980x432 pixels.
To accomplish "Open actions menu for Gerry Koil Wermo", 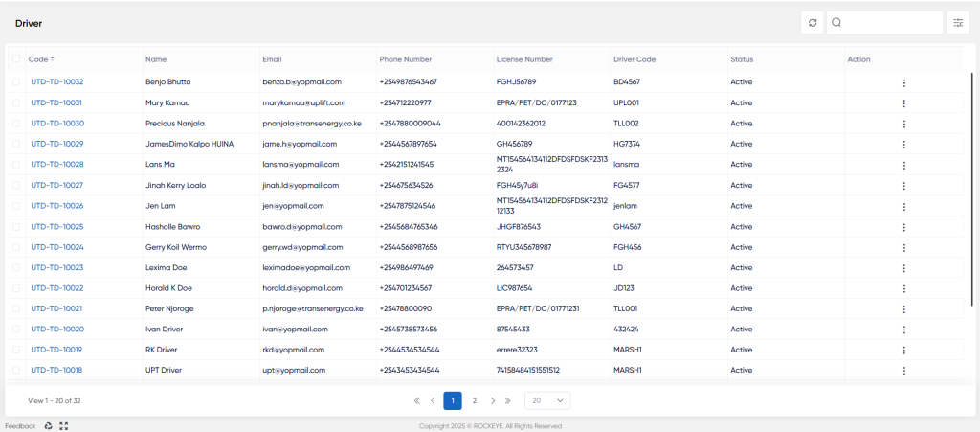I will 903,247.
